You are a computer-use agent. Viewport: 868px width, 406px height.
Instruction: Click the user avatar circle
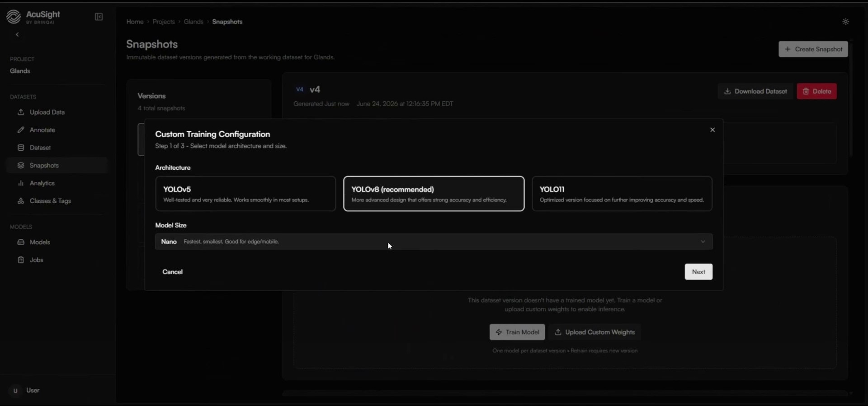pos(15,391)
